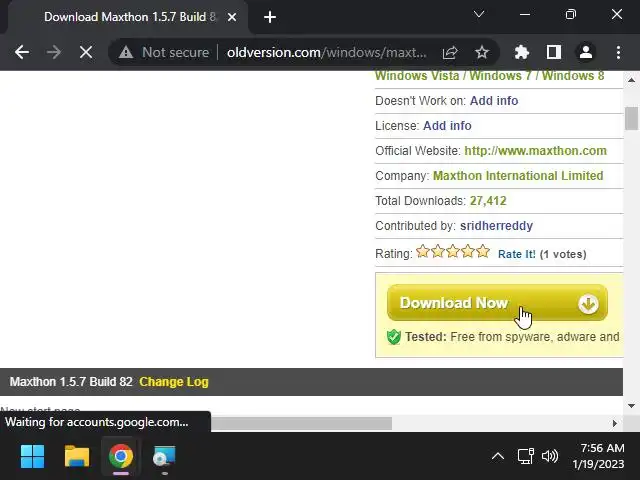The height and width of the screenshot is (480, 640).
Task: Click the Not secure warning icon
Action: [x=126, y=52]
